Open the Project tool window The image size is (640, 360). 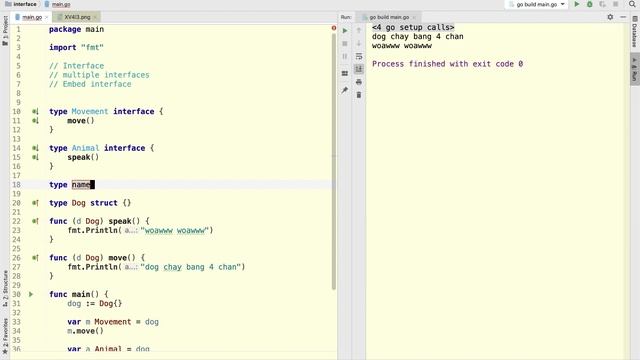click(x=5, y=31)
